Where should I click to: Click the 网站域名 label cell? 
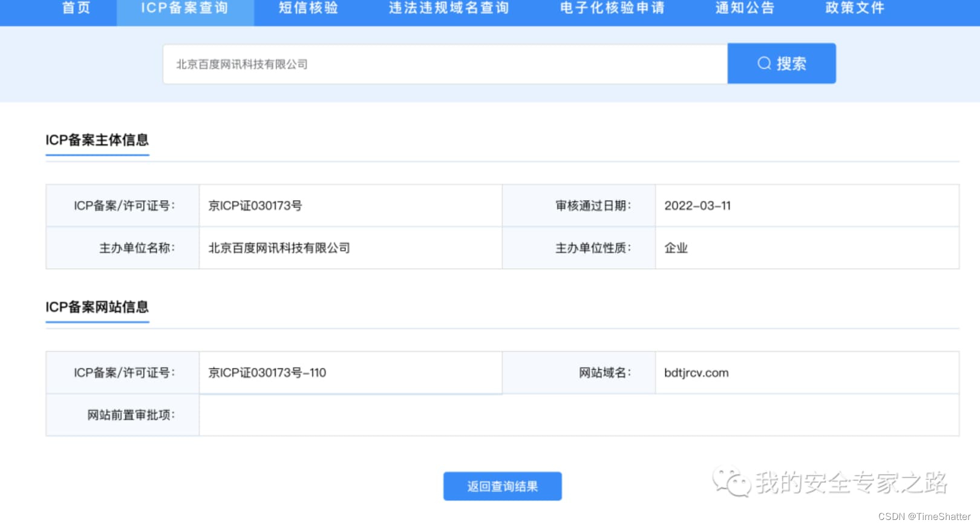coord(579,373)
